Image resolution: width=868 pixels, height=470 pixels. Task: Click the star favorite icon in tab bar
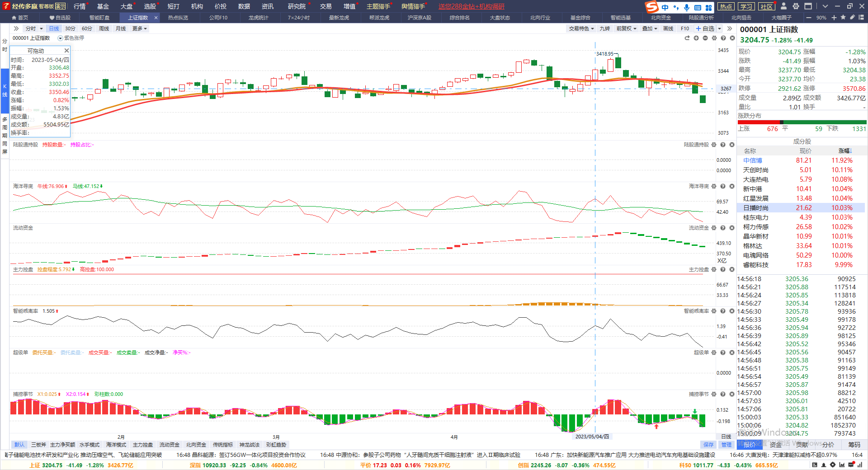pos(843,18)
